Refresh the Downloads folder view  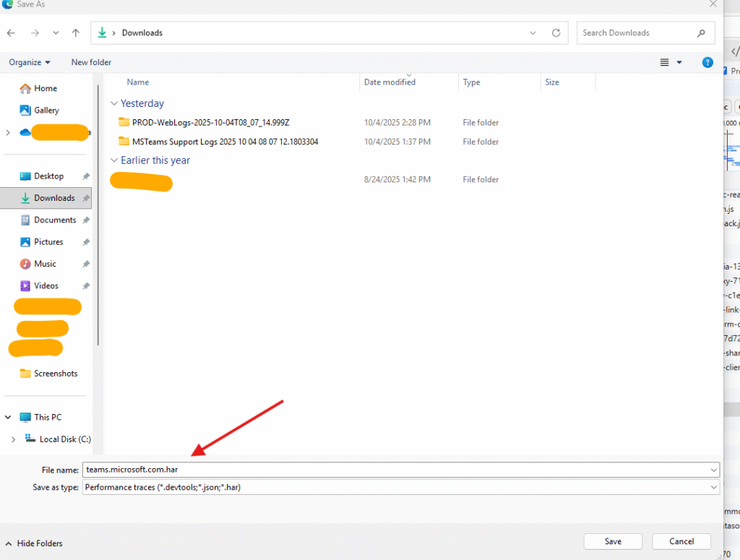[x=556, y=33]
